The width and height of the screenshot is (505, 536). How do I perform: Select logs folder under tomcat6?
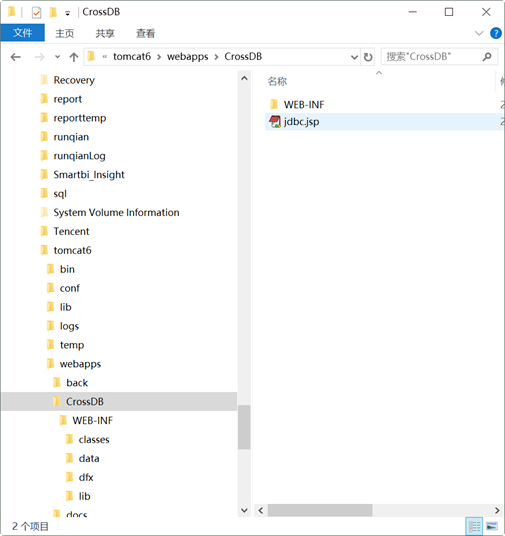69,326
